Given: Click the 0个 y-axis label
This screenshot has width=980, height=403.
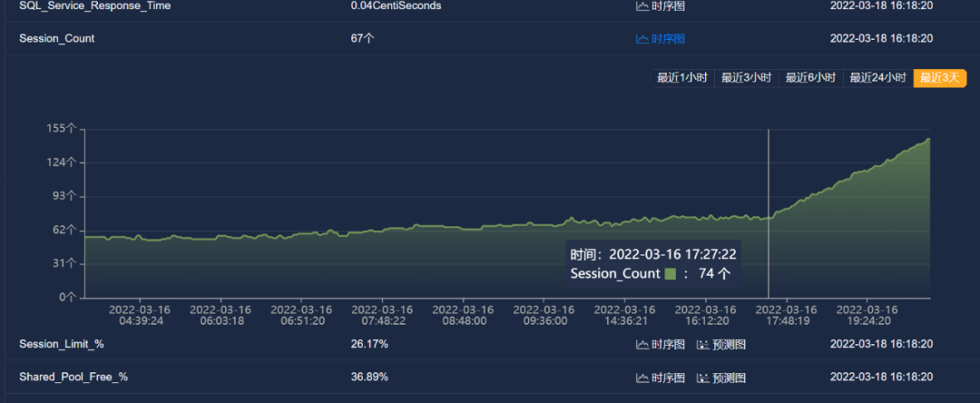Looking at the screenshot, I should (x=67, y=298).
